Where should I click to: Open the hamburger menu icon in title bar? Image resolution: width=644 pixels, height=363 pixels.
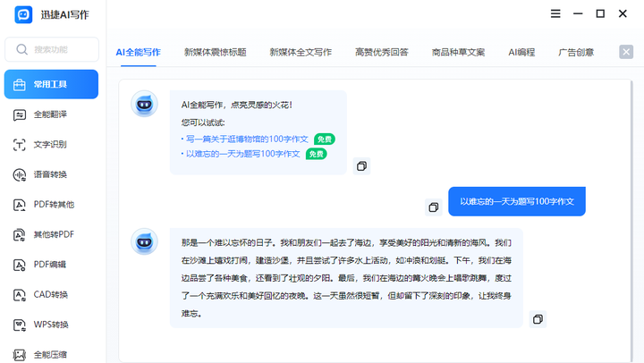pyautogui.click(x=555, y=14)
